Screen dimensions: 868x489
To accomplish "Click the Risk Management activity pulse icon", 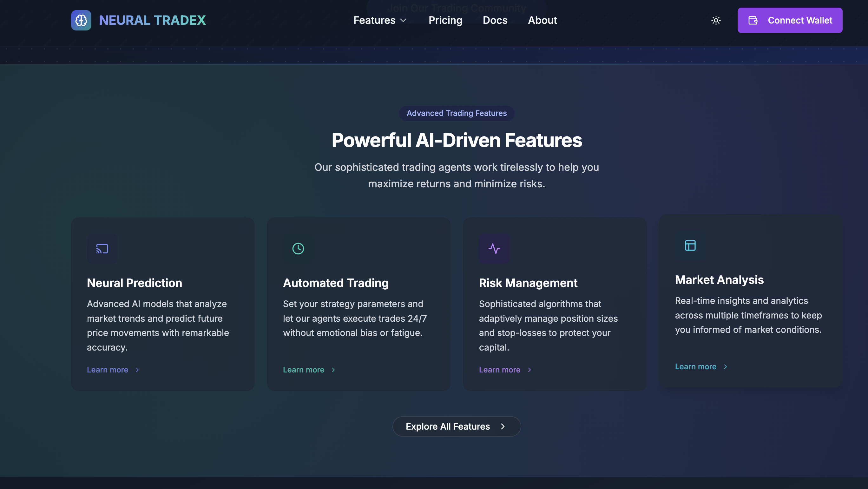I will 494,249.
